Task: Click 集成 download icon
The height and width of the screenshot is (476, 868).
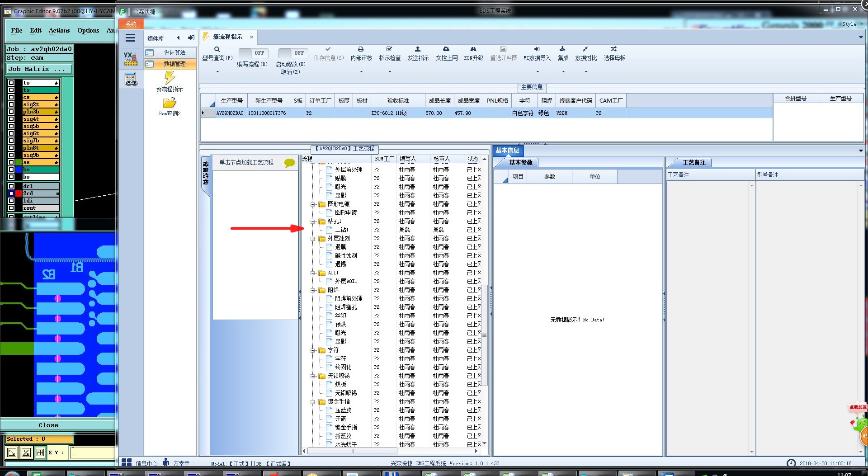Action: 562,49
